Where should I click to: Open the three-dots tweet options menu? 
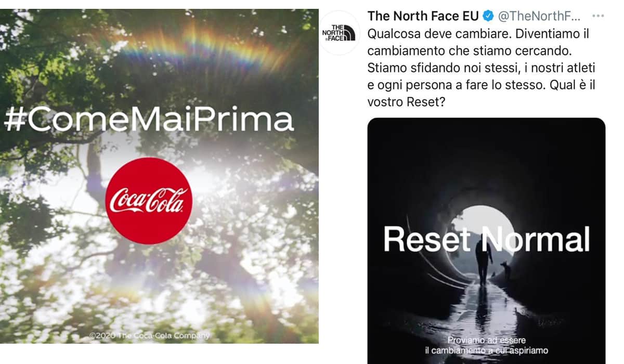click(597, 16)
